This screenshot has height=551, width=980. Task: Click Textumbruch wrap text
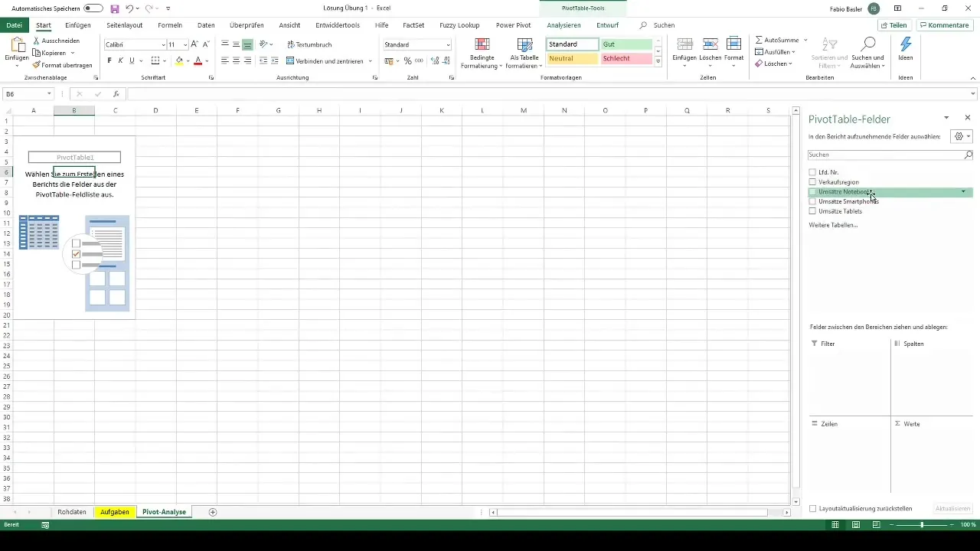point(309,44)
